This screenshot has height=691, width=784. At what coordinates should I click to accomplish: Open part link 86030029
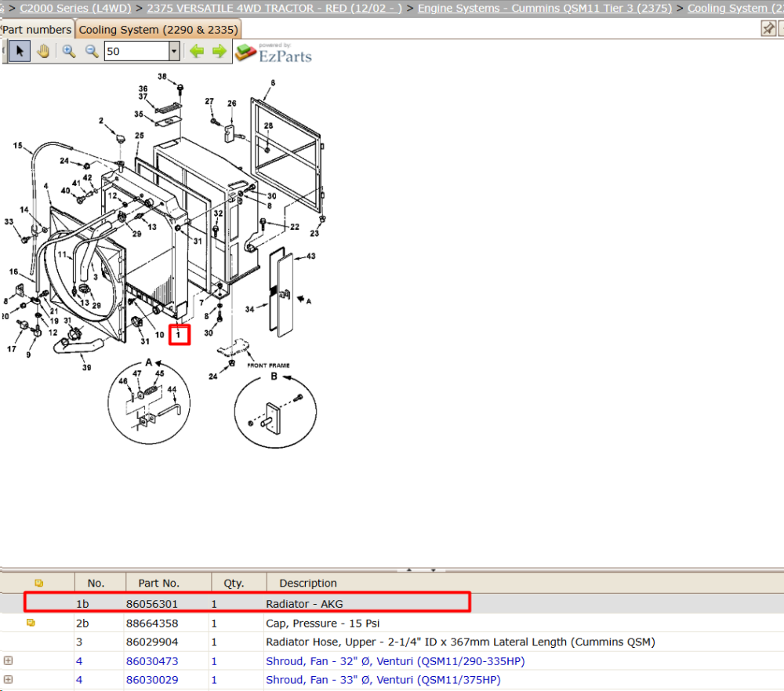click(x=152, y=680)
